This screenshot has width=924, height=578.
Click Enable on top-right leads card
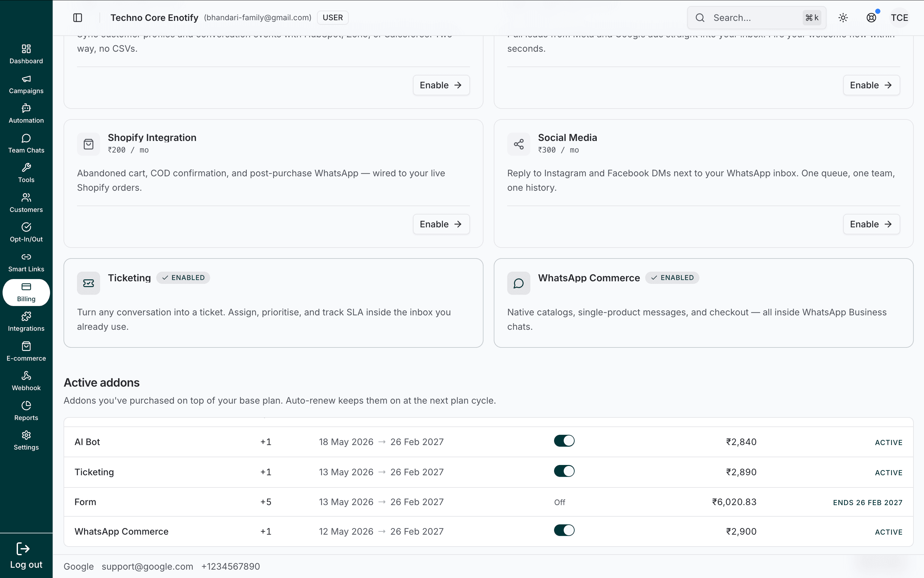coord(871,85)
